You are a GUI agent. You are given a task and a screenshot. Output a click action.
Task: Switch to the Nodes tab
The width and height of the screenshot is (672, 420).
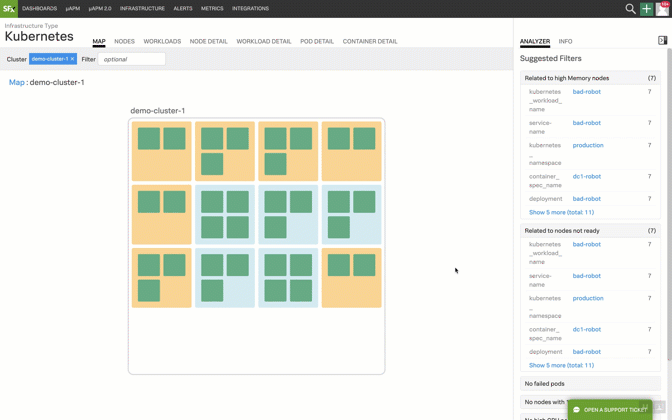[124, 42]
